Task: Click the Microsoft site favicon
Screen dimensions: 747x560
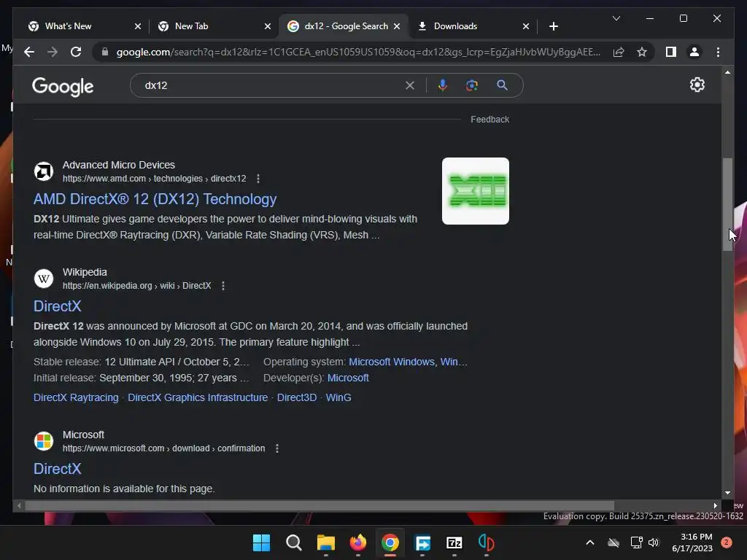Action: coord(43,441)
